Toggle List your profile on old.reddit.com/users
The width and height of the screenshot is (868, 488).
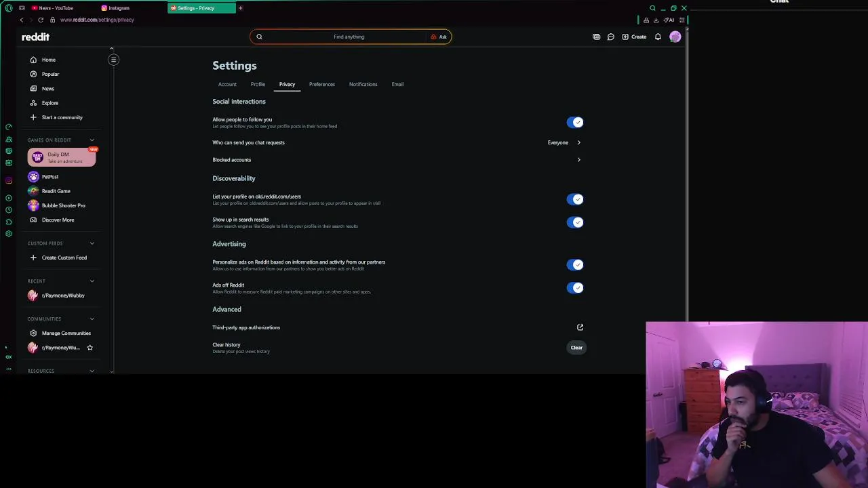575,199
